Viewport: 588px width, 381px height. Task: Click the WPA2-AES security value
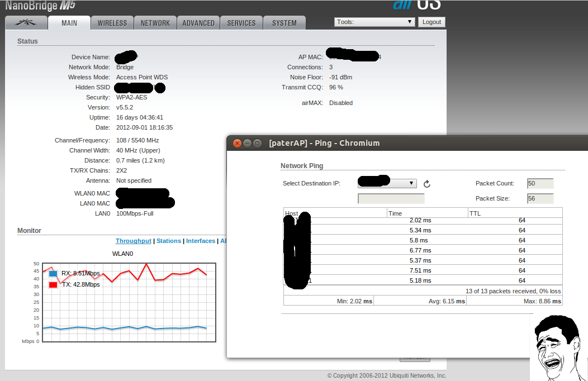pos(131,97)
